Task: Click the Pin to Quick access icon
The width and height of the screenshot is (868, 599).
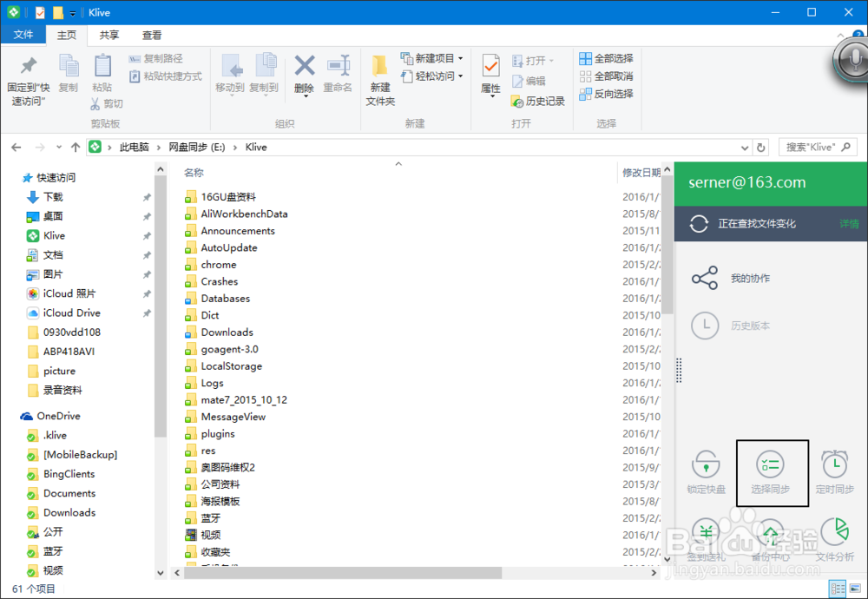Action: point(29,67)
